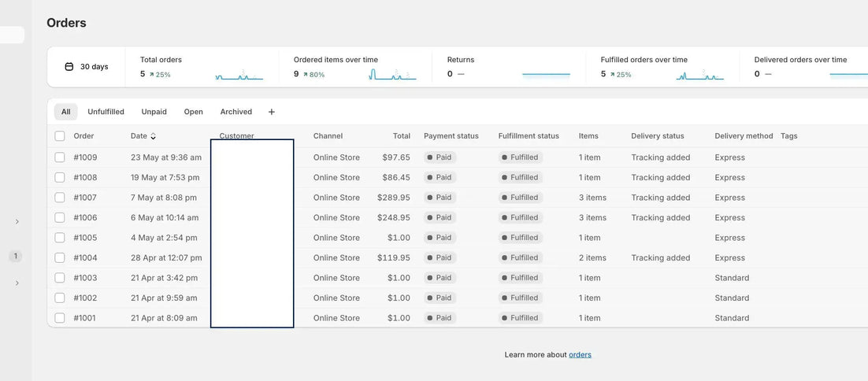The height and width of the screenshot is (381, 868).
Task: Switch to the Archived tab
Action: (x=236, y=112)
